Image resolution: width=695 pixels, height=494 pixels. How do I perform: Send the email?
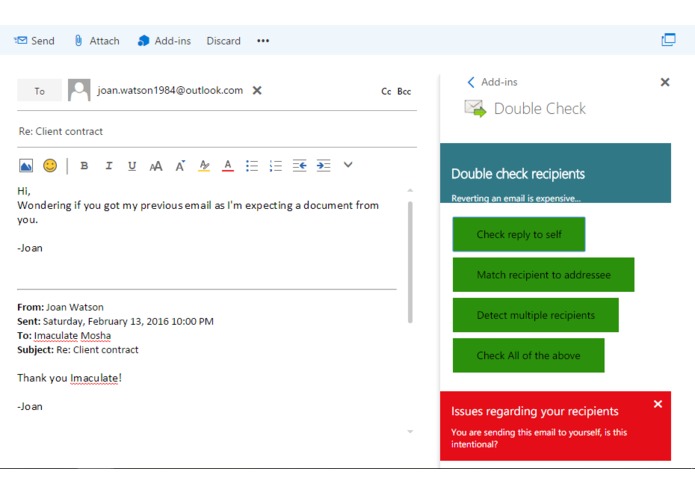[x=34, y=41]
